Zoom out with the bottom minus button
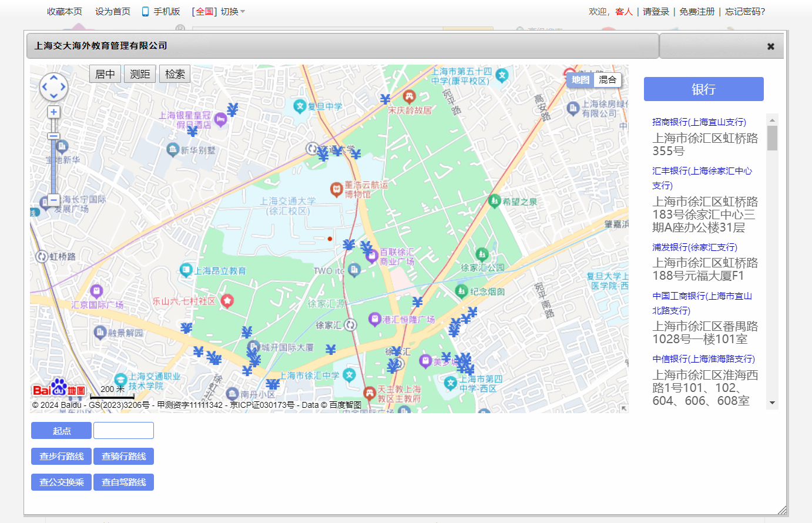Viewport: 812px width, 523px height. tap(53, 200)
